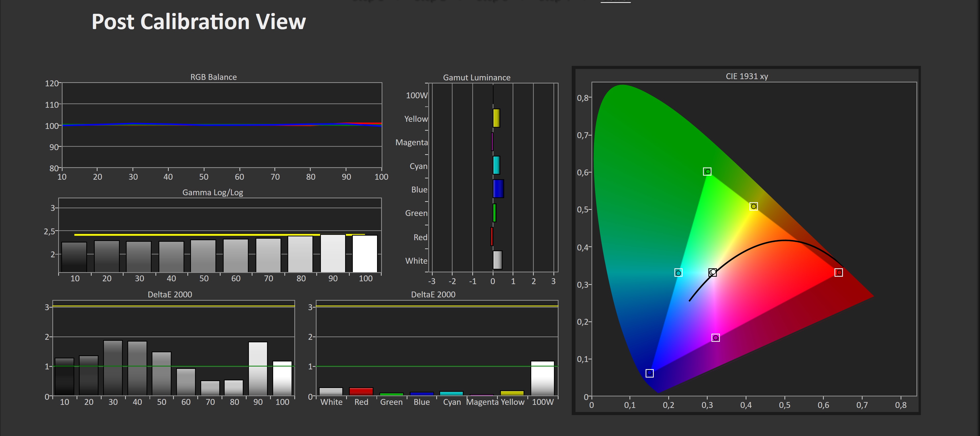The height and width of the screenshot is (436, 980).
Task: Select the Blue bar in Gamut Luminance
Action: click(x=498, y=189)
